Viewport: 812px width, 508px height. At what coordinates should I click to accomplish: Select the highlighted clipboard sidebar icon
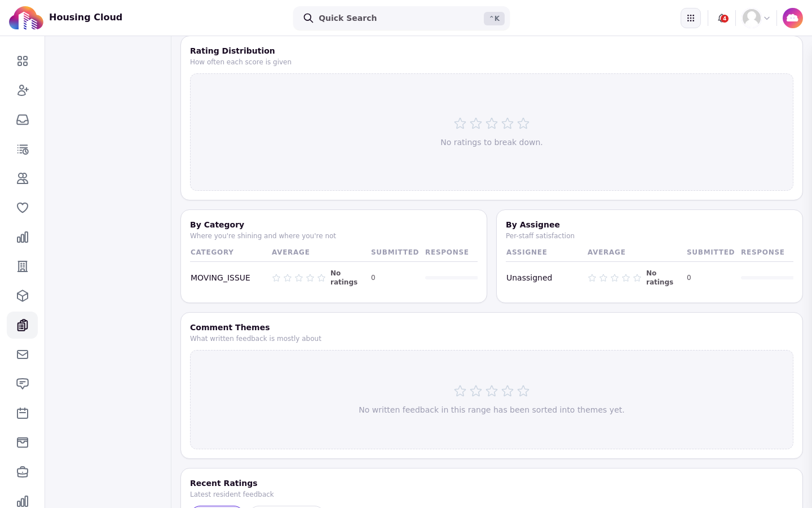pyautogui.click(x=23, y=325)
